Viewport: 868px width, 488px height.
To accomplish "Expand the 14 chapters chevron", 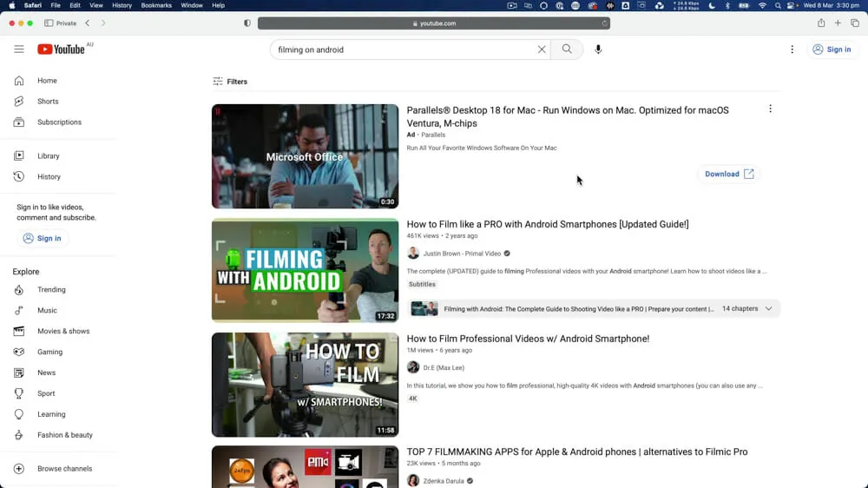I will tap(768, 308).
